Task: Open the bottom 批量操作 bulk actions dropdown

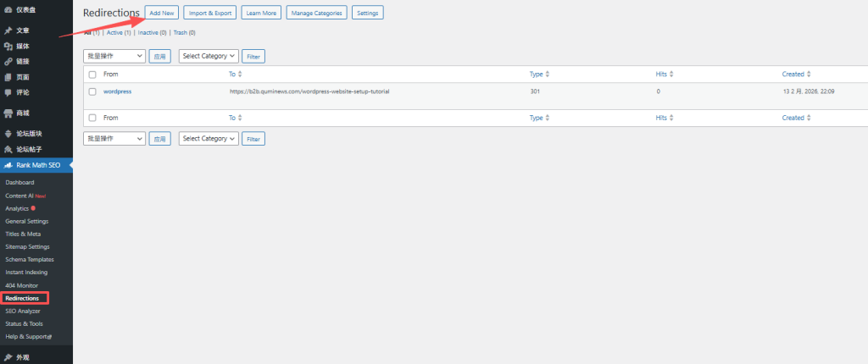Action: [x=114, y=138]
